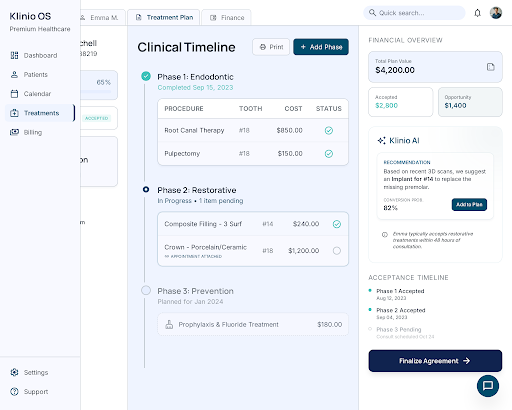Screen dimensions: 512x410
Task: Click the Phase 3 planned marker
Action: [x=146, y=290]
